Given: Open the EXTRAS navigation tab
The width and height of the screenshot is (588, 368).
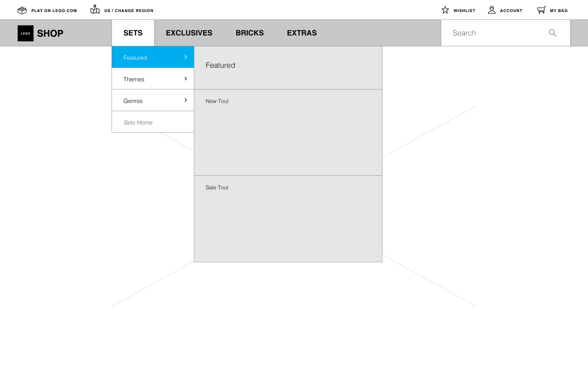Looking at the screenshot, I should point(302,33).
